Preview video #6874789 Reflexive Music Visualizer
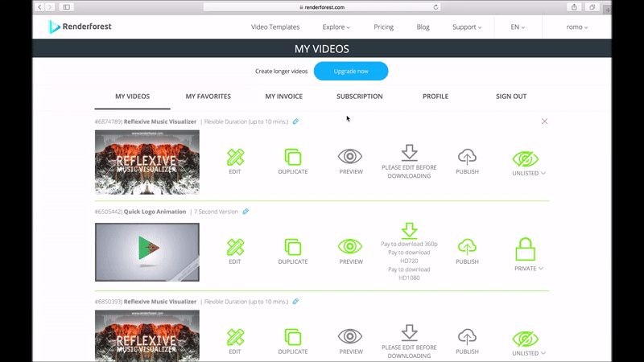 tap(350, 162)
